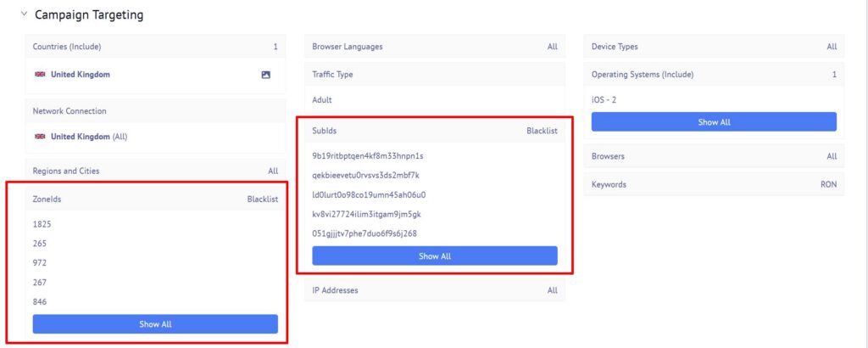The height and width of the screenshot is (348, 868).
Task: Click the United Kingdom country entry
Action: click(81, 74)
